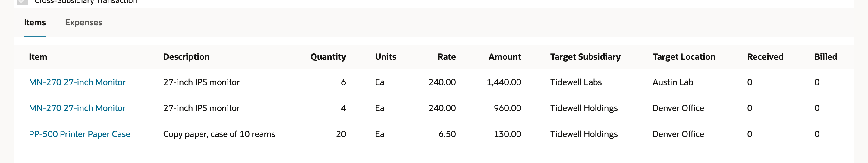The width and height of the screenshot is (868, 163).
Task: Click the 'Copy paper, case of 10 reams' description
Action: coord(219,134)
